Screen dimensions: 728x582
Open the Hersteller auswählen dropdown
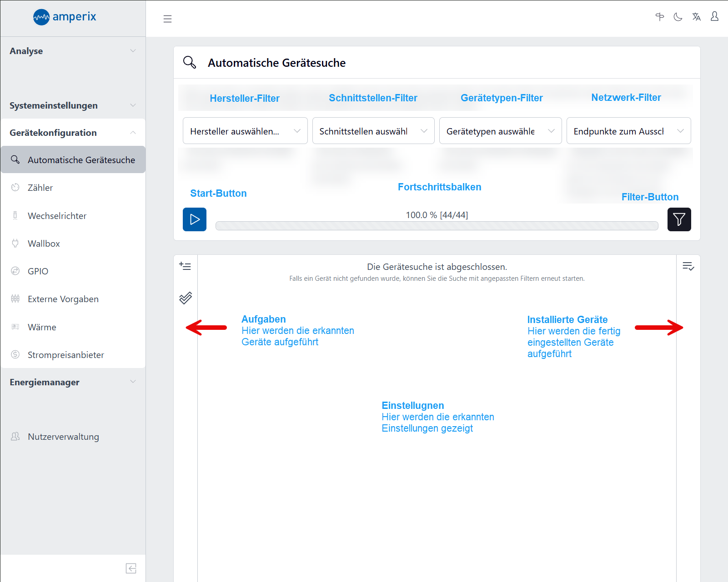coord(245,131)
